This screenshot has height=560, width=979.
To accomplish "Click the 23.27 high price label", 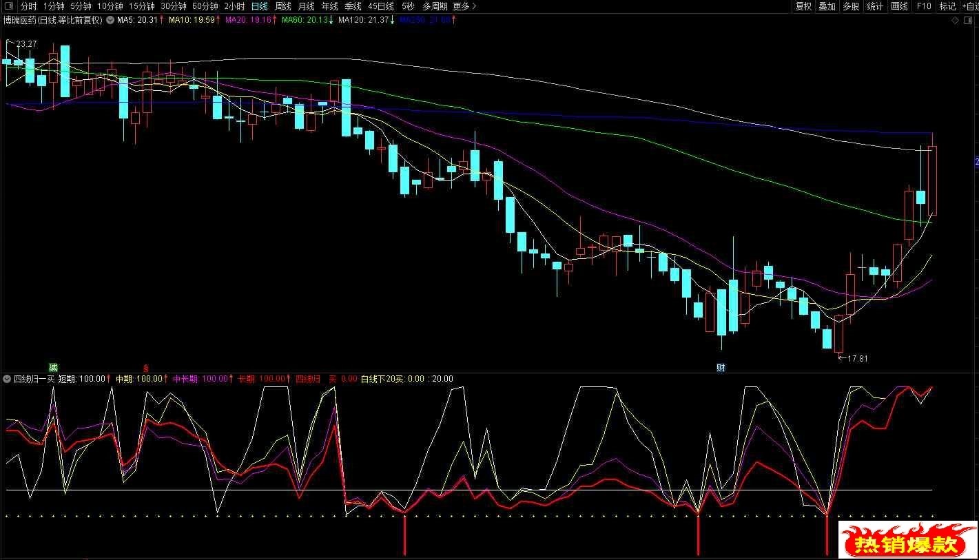I will [x=26, y=44].
